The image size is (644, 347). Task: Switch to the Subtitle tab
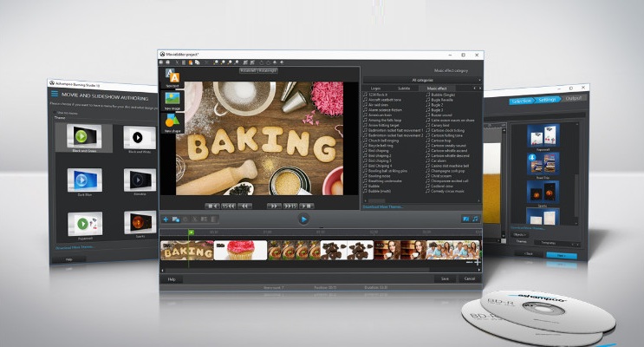coord(404,88)
